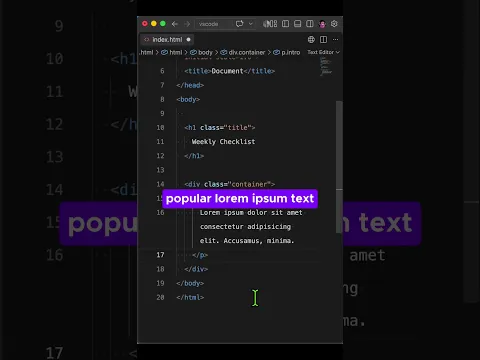480x360 pixels.
Task: Select the body breadcrumb element
Action: coord(201,52)
